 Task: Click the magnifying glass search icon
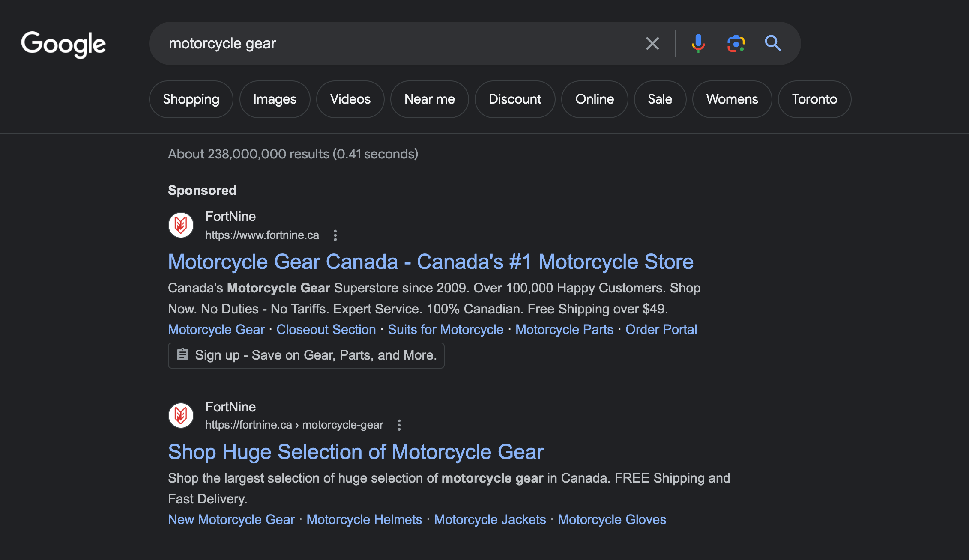pyautogui.click(x=773, y=43)
